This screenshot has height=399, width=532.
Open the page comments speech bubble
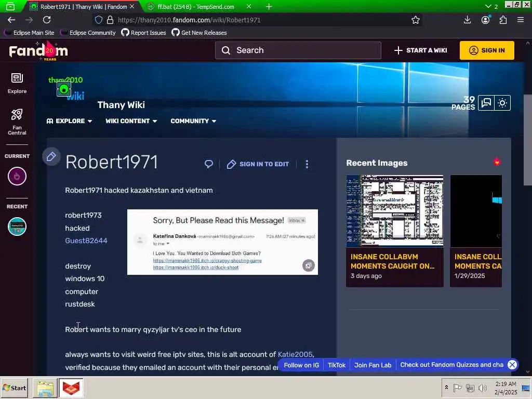pyautogui.click(x=209, y=164)
